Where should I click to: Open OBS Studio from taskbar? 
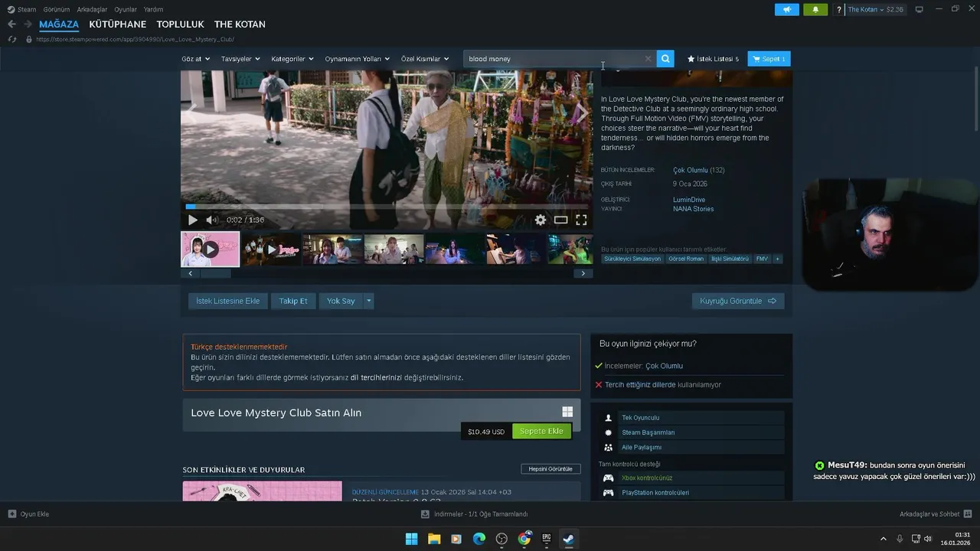click(x=501, y=539)
